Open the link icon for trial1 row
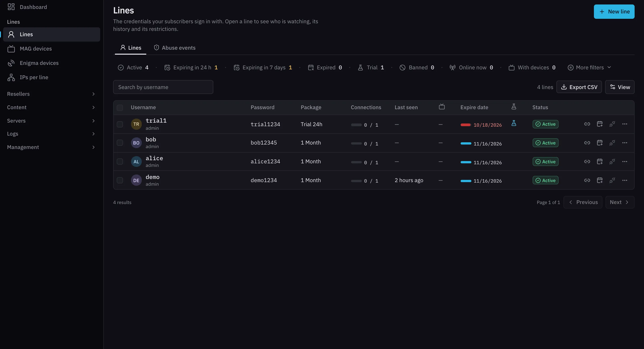The width and height of the screenshot is (644, 349). [587, 124]
